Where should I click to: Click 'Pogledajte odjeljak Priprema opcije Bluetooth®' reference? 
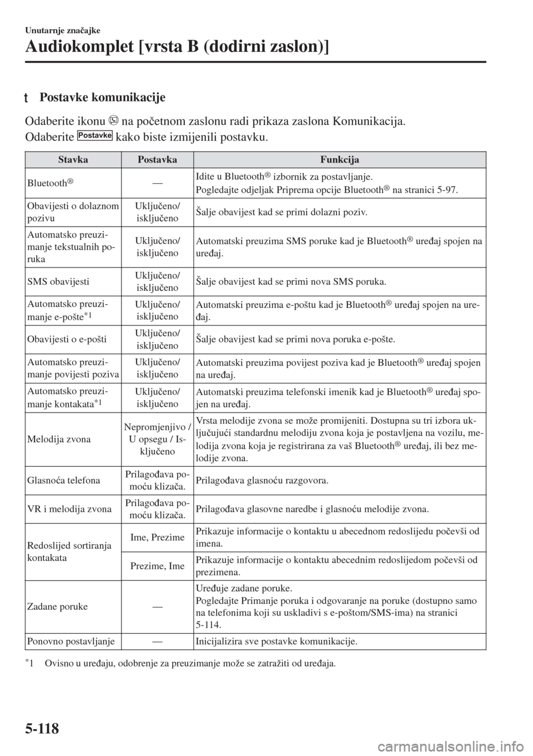coord(326,189)
